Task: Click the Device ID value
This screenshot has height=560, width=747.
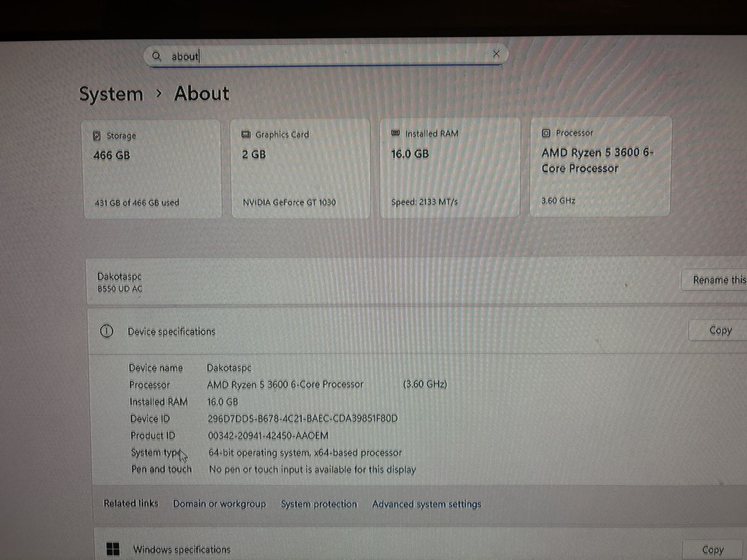Action: click(x=303, y=419)
